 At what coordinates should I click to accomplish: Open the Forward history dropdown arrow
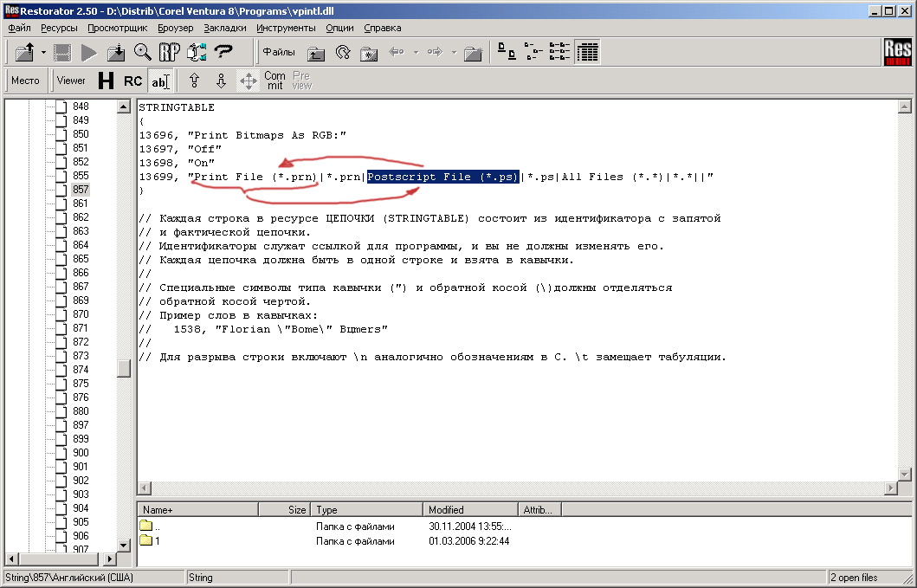coord(454,52)
